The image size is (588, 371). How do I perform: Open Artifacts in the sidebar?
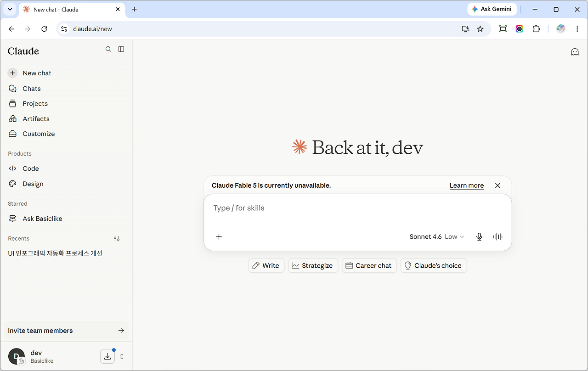tap(66, 119)
